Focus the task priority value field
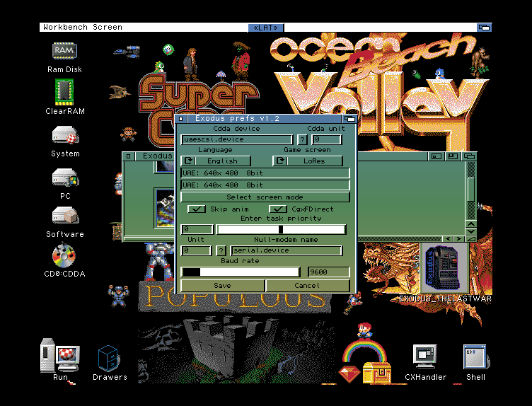 point(197,230)
